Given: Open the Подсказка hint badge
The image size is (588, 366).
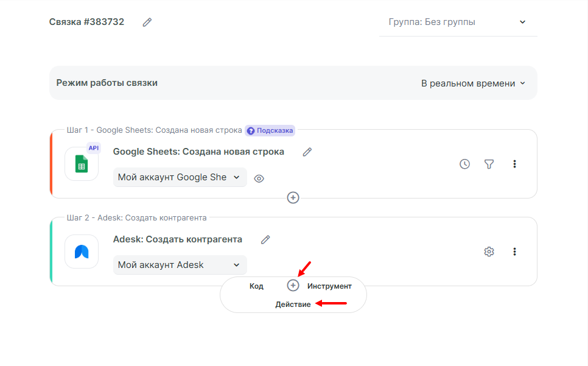Looking at the screenshot, I should point(270,130).
